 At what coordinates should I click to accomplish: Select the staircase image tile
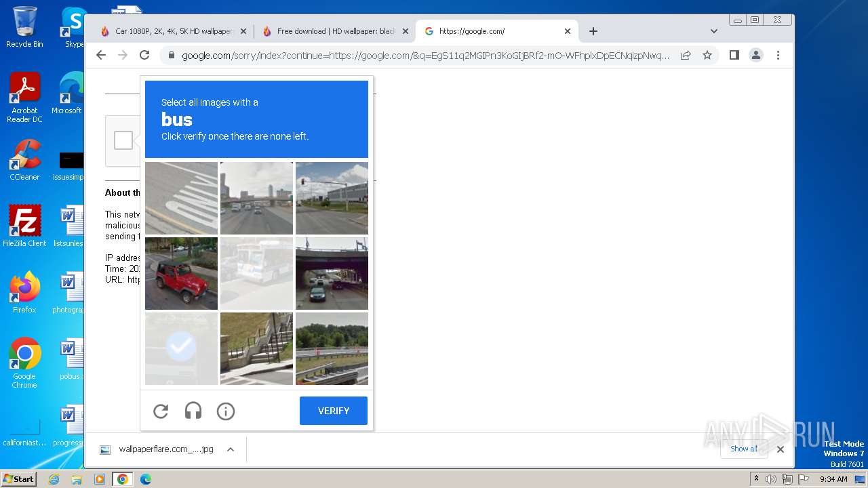(x=256, y=348)
